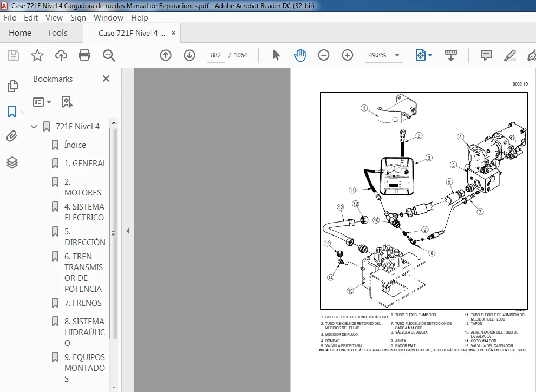Add a comment sticky note
This screenshot has height=392, width=536.
pyautogui.click(x=486, y=55)
